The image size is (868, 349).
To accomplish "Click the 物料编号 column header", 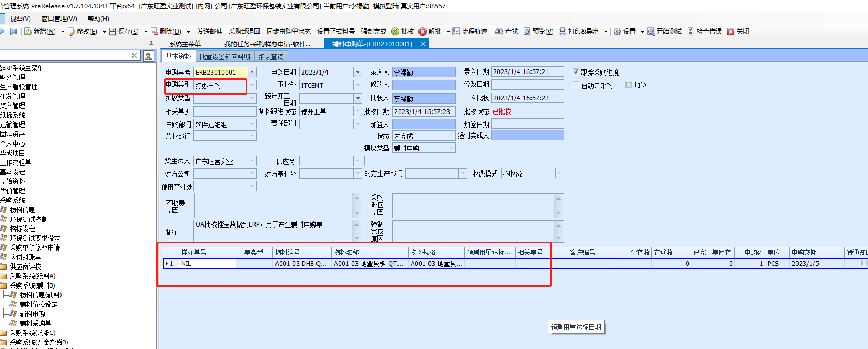I will pos(302,252).
